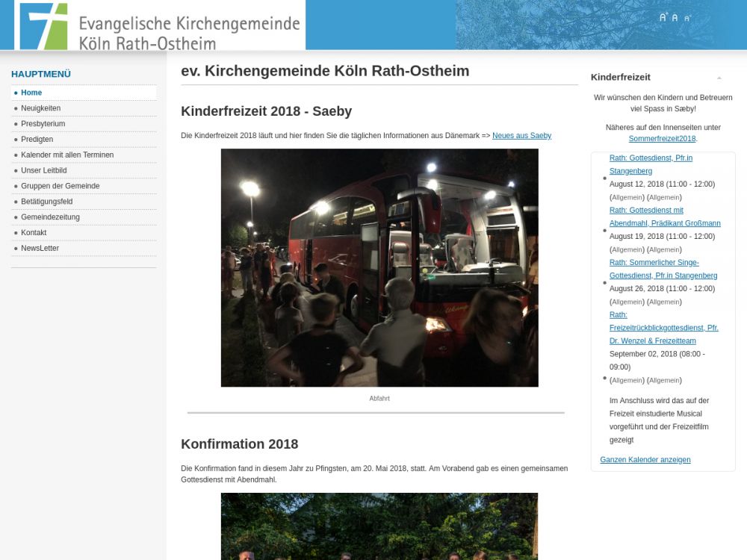Follow the Neues aus Saeby link
Viewport: 747px width, 560px height.
click(521, 136)
